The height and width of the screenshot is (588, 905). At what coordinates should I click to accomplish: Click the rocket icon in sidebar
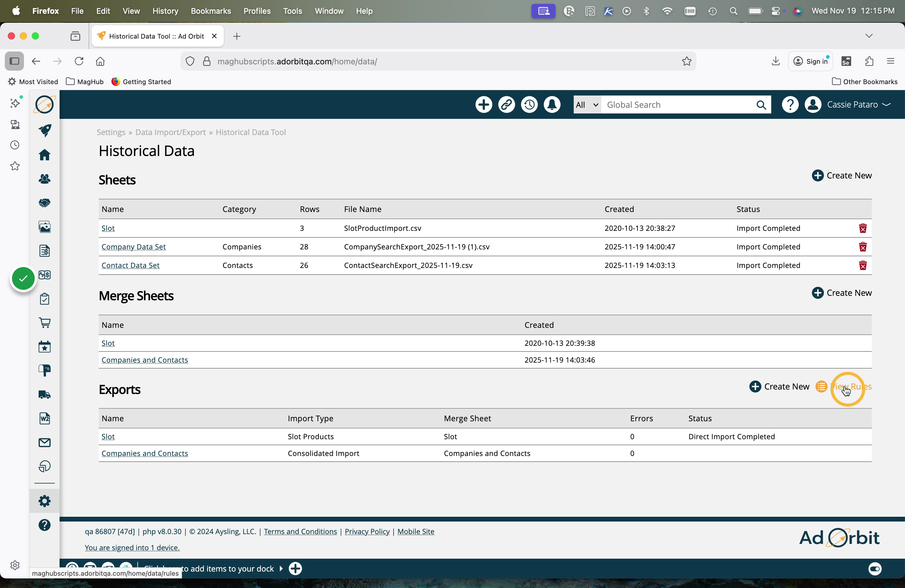coord(45,130)
